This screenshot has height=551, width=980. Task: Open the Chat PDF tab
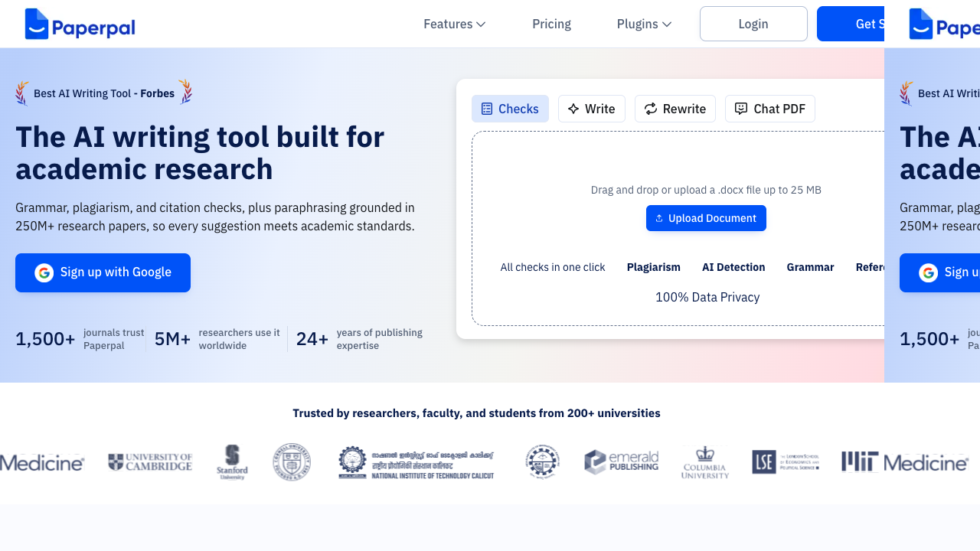tap(770, 109)
